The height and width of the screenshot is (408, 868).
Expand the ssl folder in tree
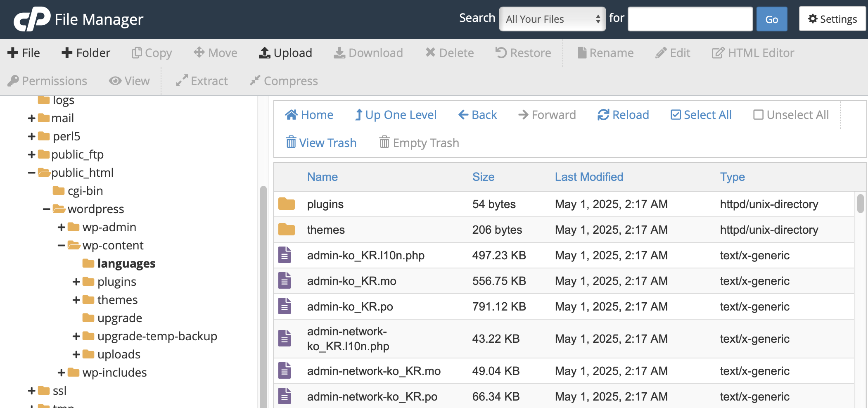point(31,391)
